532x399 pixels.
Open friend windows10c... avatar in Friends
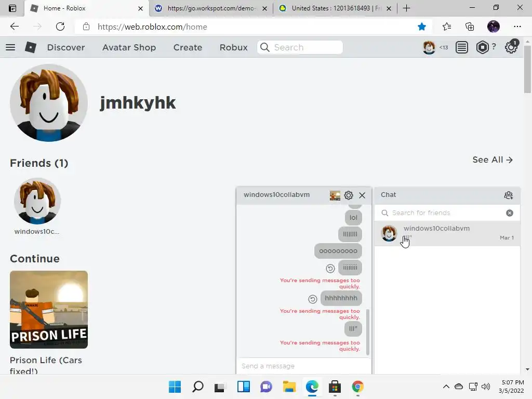37,201
